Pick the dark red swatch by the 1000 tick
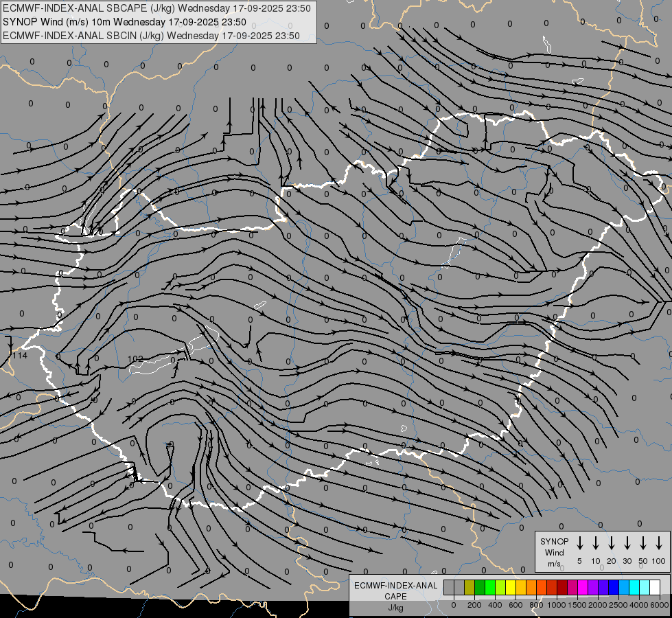Image resolution: width=672 pixels, height=618 pixels. click(562, 587)
